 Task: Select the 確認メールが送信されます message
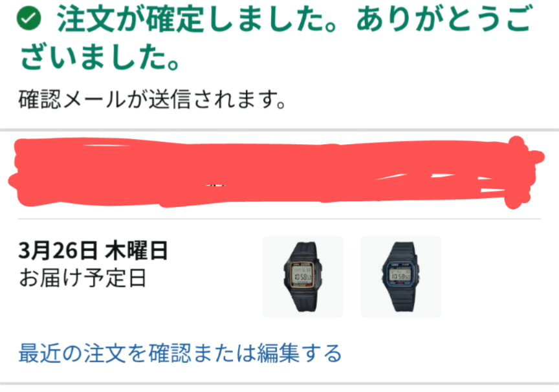click(x=152, y=100)
